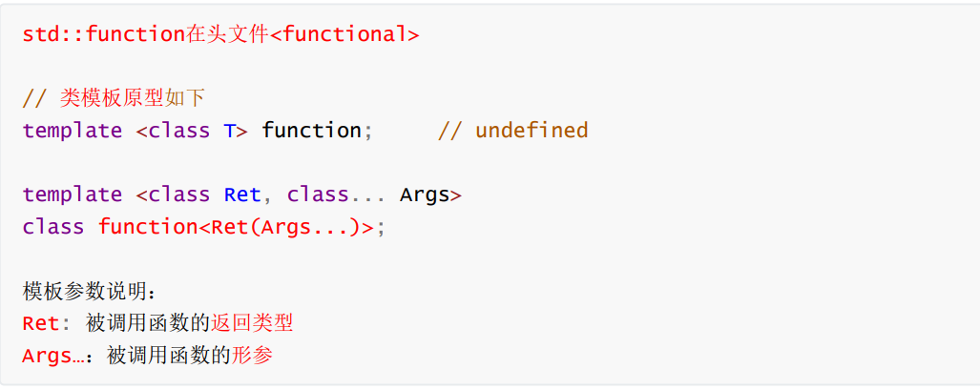Click the 在头文件 text
The height and width of the screenshot is (389, 980).
[228, 35]
